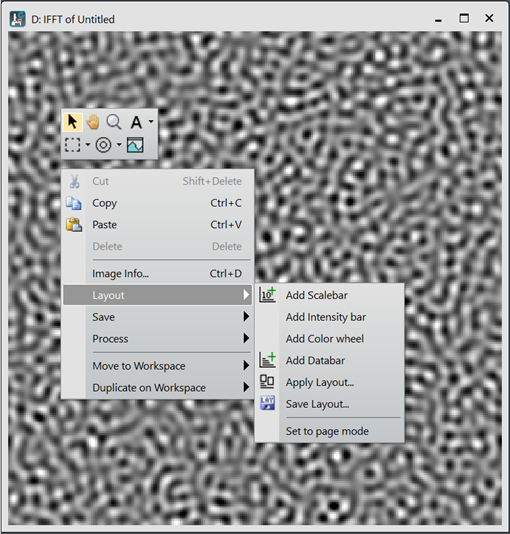510x534 pixels.
Task: Select the hand pan tool
Action: point(93,122)
